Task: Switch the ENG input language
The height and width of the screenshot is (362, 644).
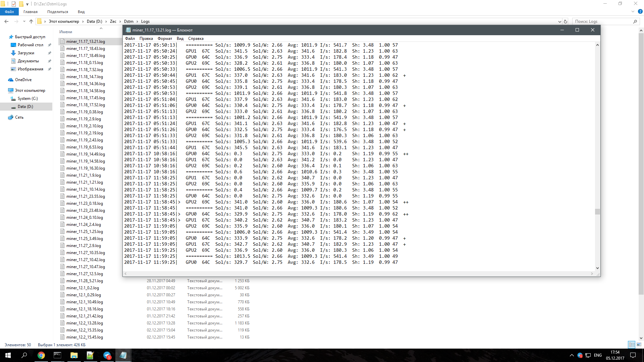Action: [598, 355]
